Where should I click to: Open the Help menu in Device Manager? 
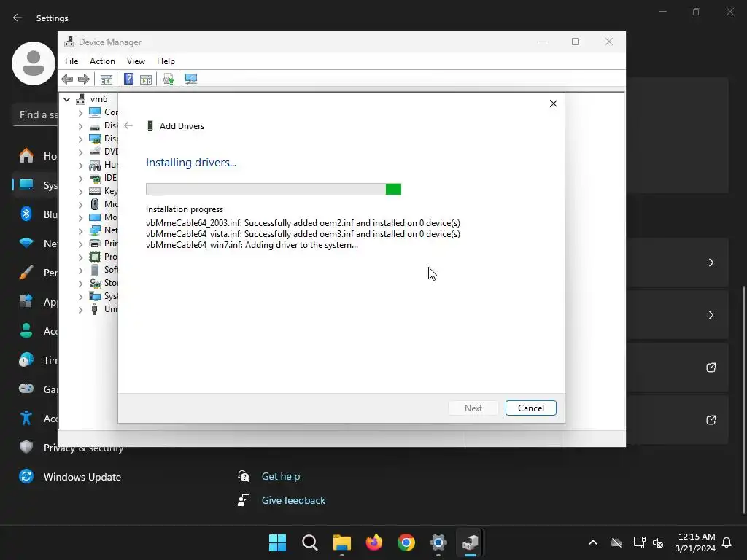[166, 61]
